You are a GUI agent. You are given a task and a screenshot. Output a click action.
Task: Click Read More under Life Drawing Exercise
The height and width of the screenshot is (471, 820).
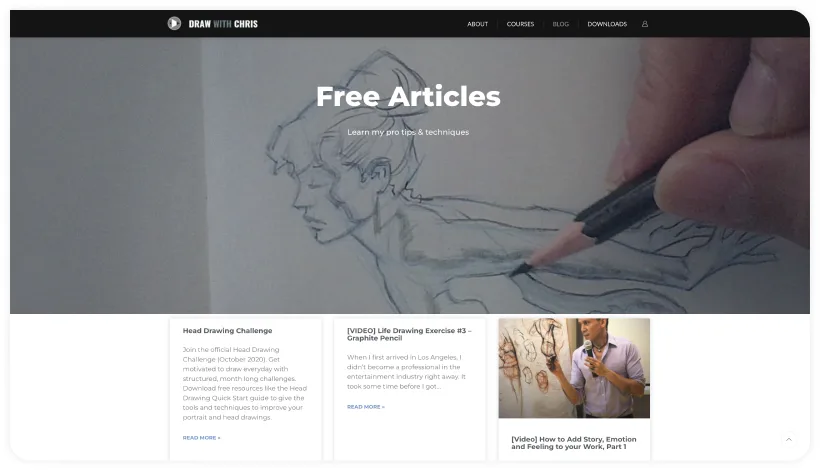(366, 407)
